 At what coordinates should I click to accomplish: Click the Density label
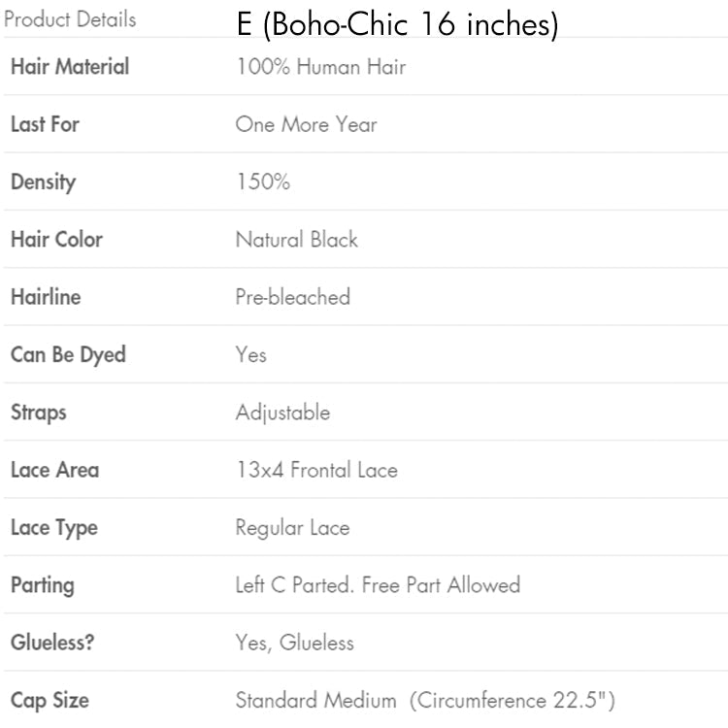tap(43, 182)
